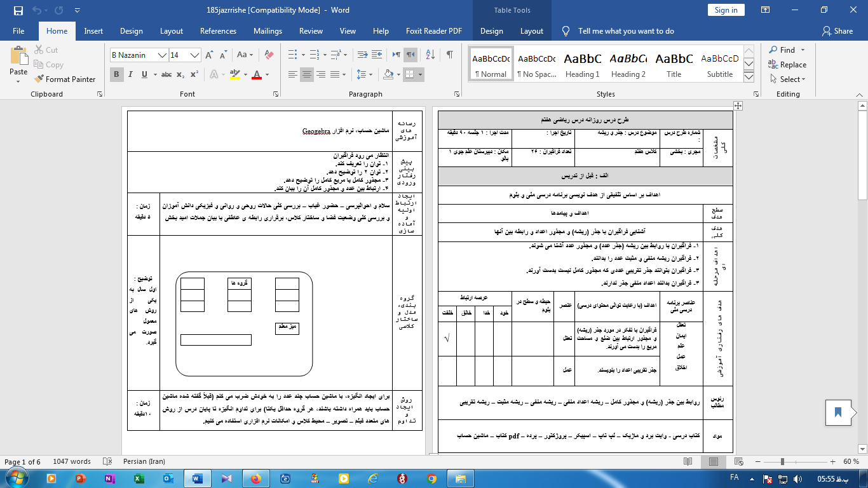
Task: Open Firefox from the taskbar
Action: click(256, 478)
